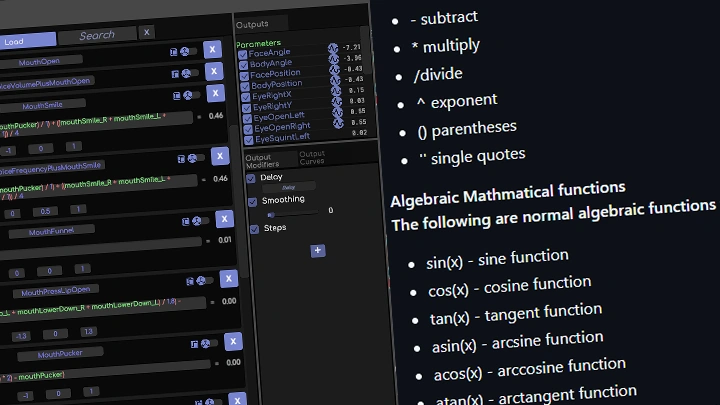Image resolution: width=720 pixels, height=405 pixels.
Task: Click the copy icon on the MouthPucker row
Action: 194,344
